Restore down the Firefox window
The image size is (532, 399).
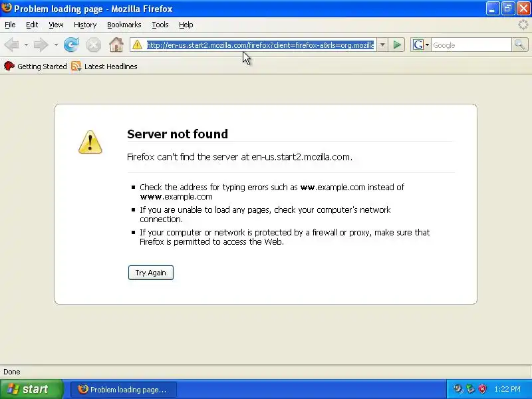[x=508, y=9]
